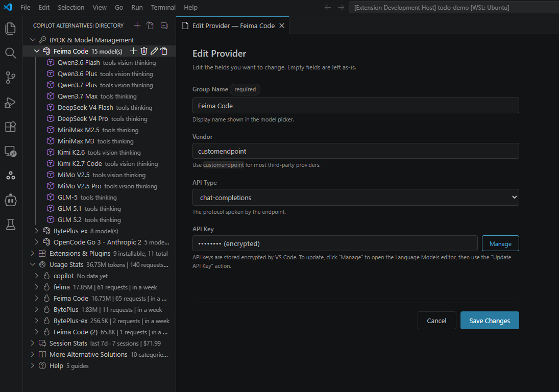The height and width of the screenshot is (392, 559).
Task: Focus the Group Name input field
Action: [x=355, y=106]
